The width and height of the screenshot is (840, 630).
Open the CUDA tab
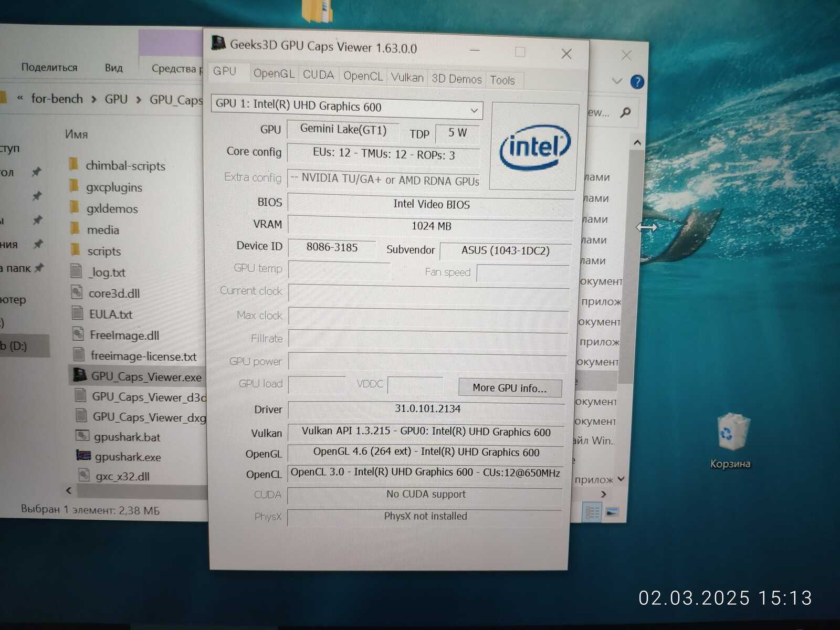(318, 75)
